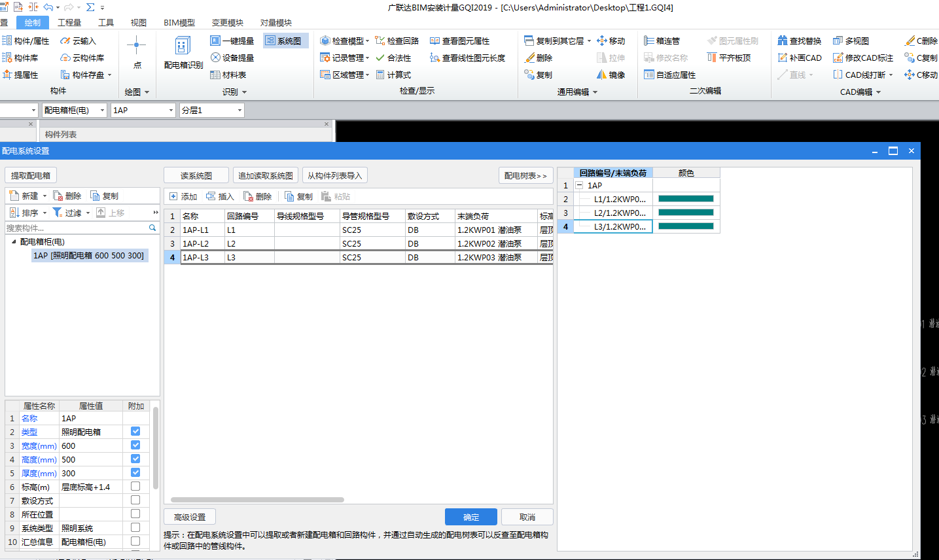Click the circuit table horizontal scrollbar

(x=257, y=500)
